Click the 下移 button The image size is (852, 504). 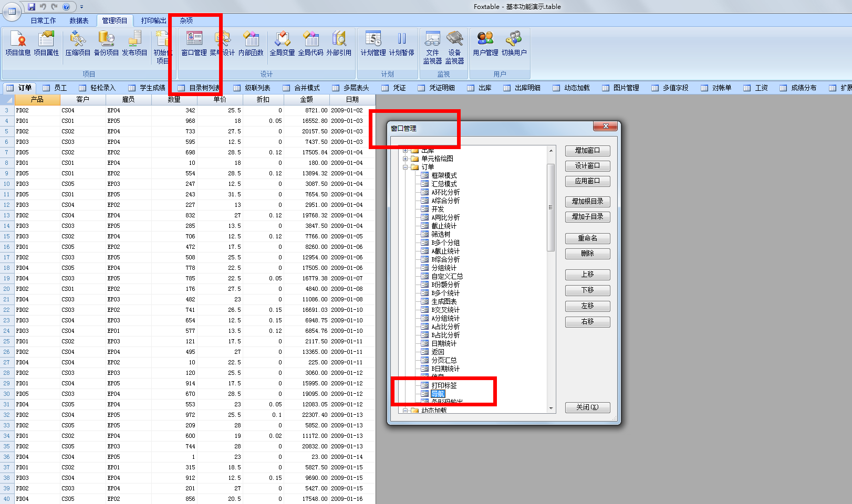[x=587, y=290]
